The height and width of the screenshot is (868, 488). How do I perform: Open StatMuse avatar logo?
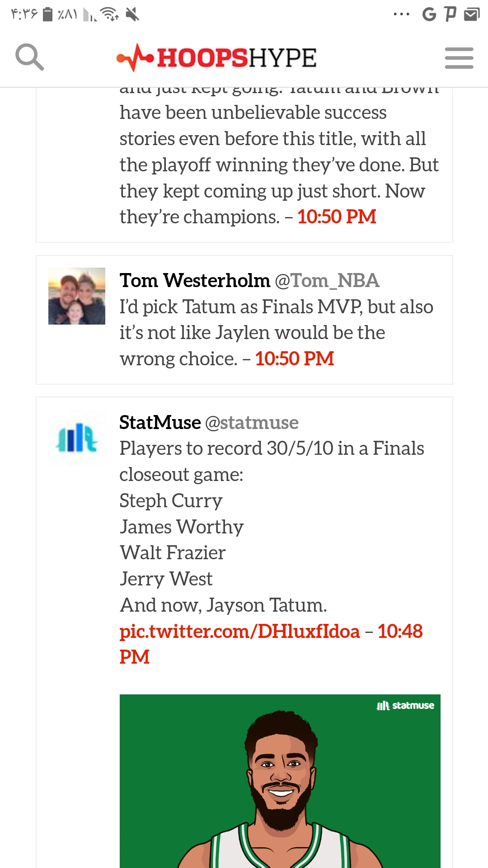[x=77, y=438]
